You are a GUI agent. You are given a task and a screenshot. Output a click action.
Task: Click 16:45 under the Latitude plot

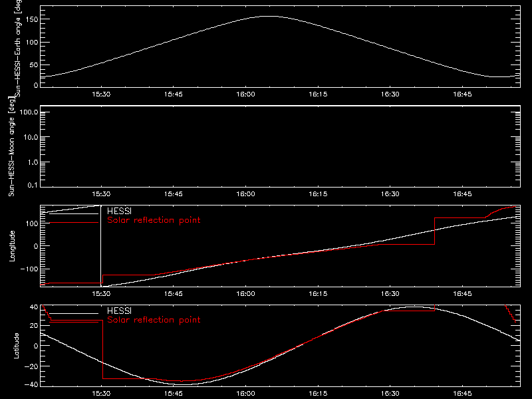[462, 394]
